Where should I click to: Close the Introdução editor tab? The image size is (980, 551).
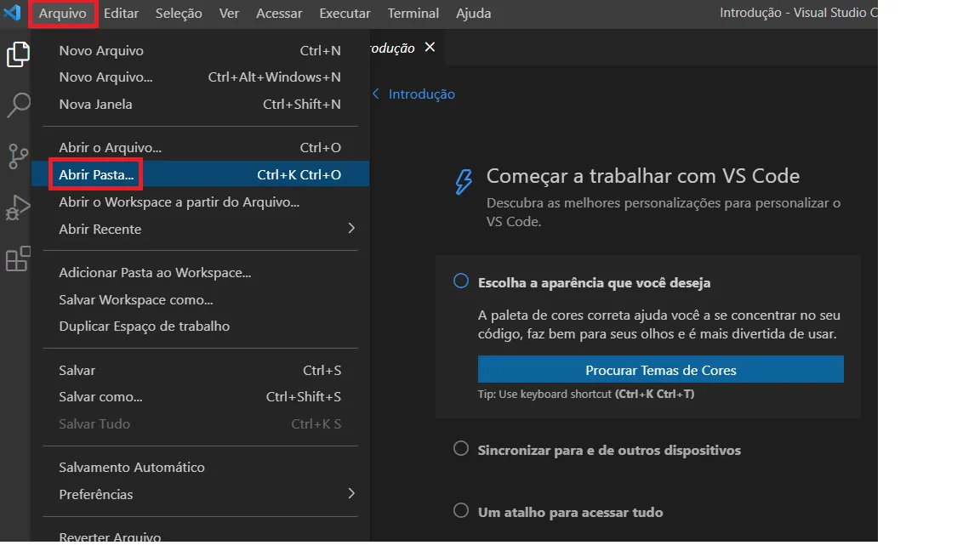pyautogui.click(x=430, y=47)
